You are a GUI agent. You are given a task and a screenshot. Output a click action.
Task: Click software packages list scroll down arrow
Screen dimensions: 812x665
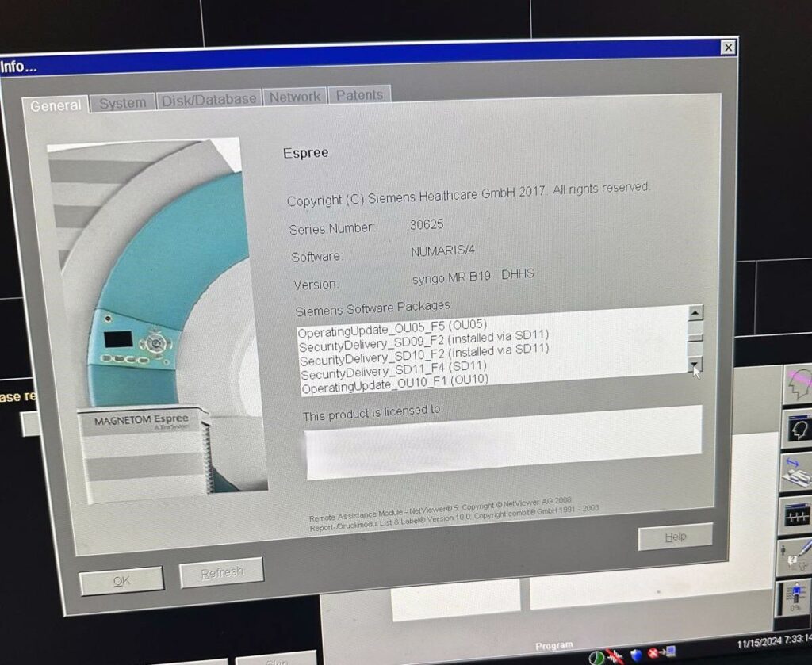tap(695, 365)
